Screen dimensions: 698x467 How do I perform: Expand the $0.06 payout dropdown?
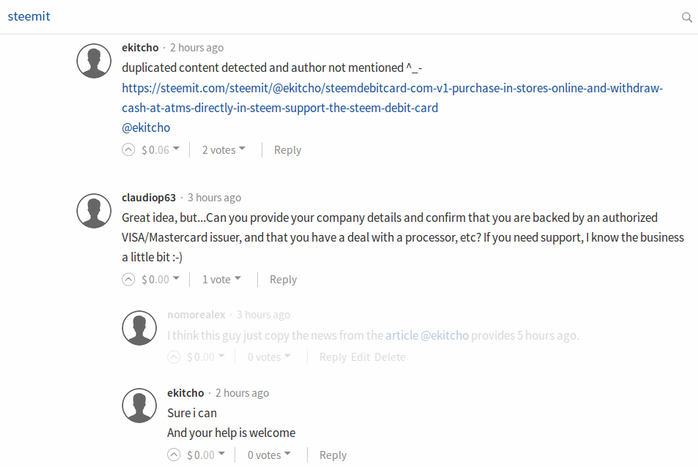click(x=161, y=150)
